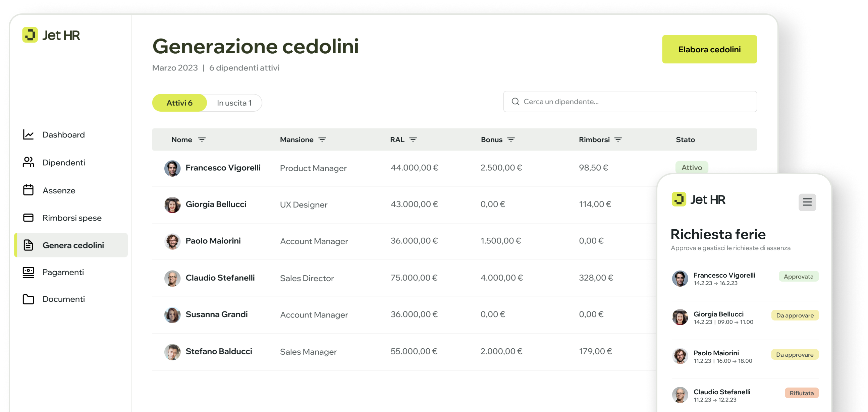Viewport: 868px width, 412px height.
Task: Click the 55.000,00 € RAL value
Action: tap(414, 351)
